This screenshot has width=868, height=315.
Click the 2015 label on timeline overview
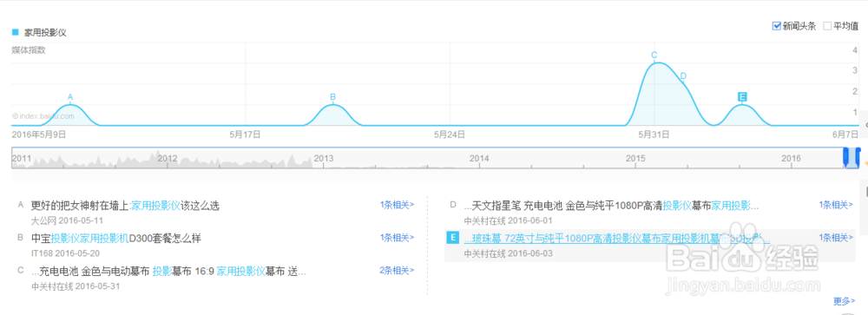(636, 158)
